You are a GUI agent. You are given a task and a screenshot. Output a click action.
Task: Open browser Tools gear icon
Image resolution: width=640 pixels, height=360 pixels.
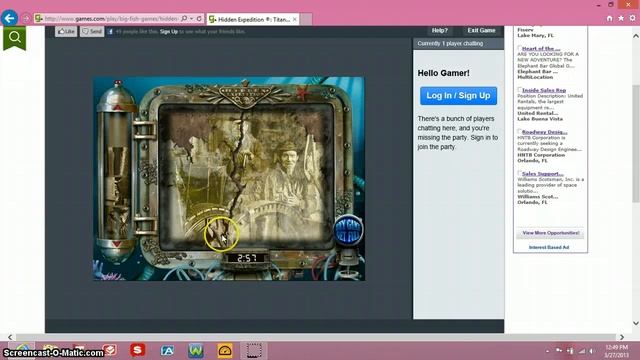[x=632, y=18]
